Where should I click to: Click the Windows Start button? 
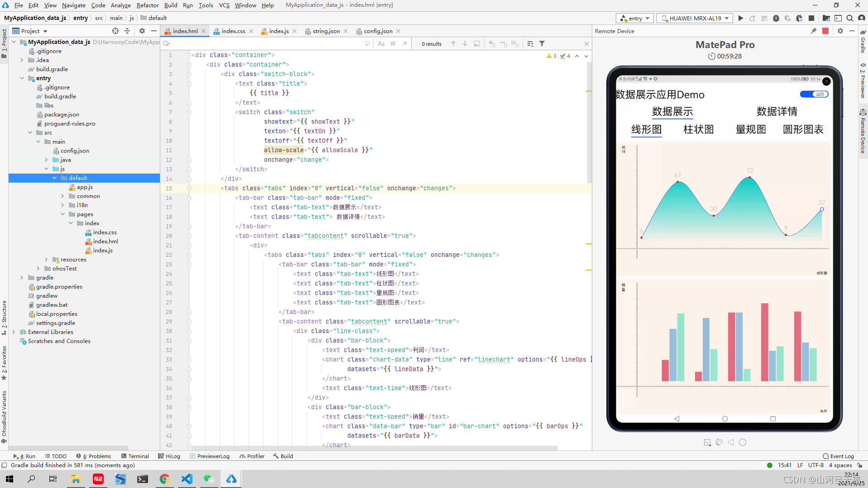click(9, 478)
